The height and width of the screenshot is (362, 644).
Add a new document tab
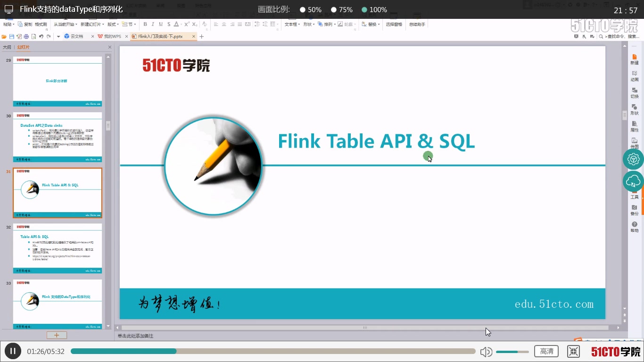click(x=201, y=36)
